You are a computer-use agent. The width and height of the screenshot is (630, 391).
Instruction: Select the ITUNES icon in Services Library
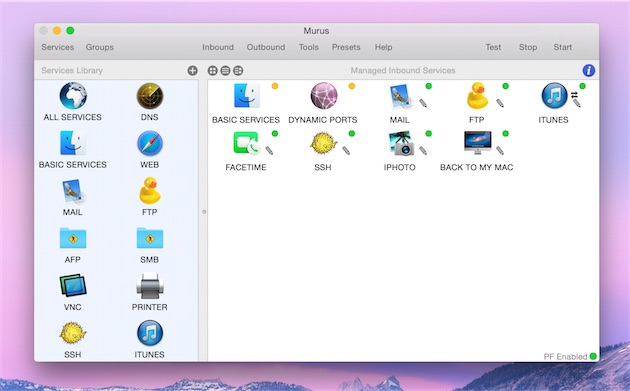click(x=149, y=333)
